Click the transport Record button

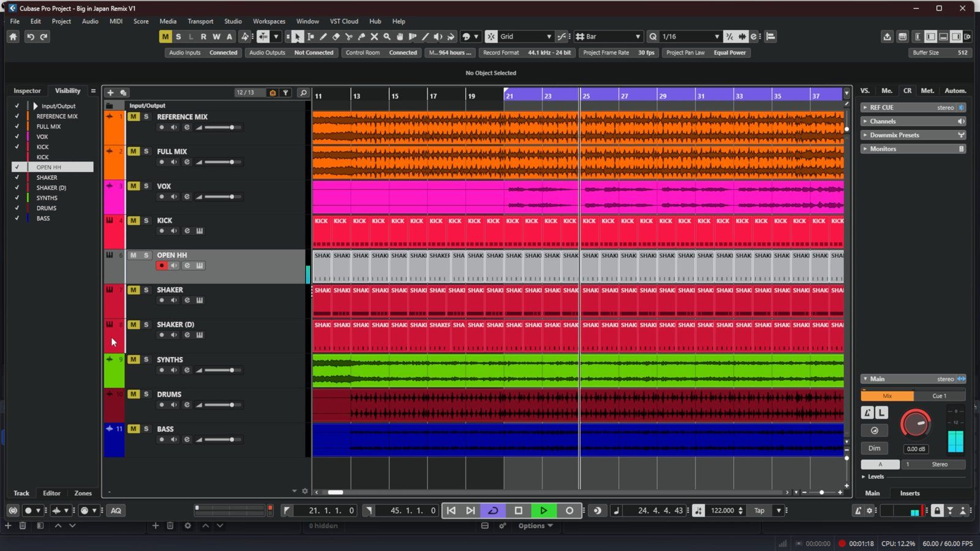[x=569, y=511]
